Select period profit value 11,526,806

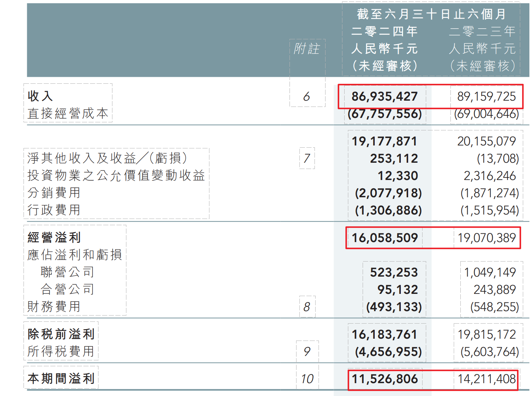[x=384, y=379]
